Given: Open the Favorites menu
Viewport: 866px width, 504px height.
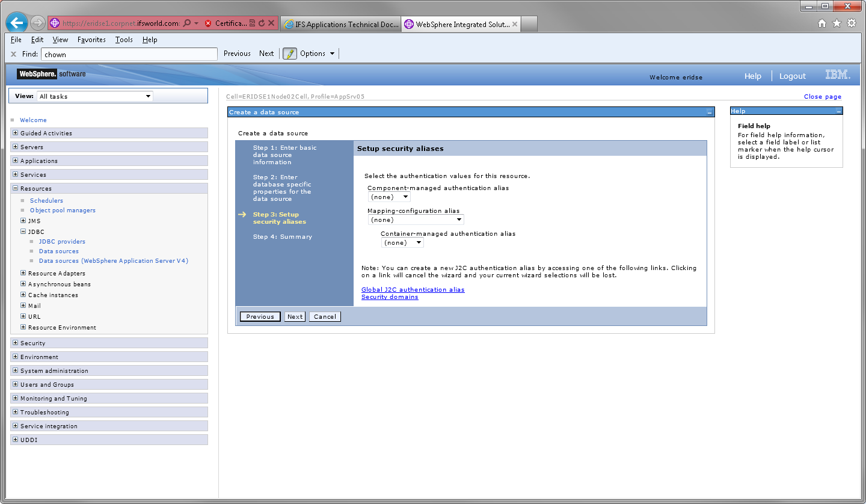Looking at the screenshot, I should [91, 40].
